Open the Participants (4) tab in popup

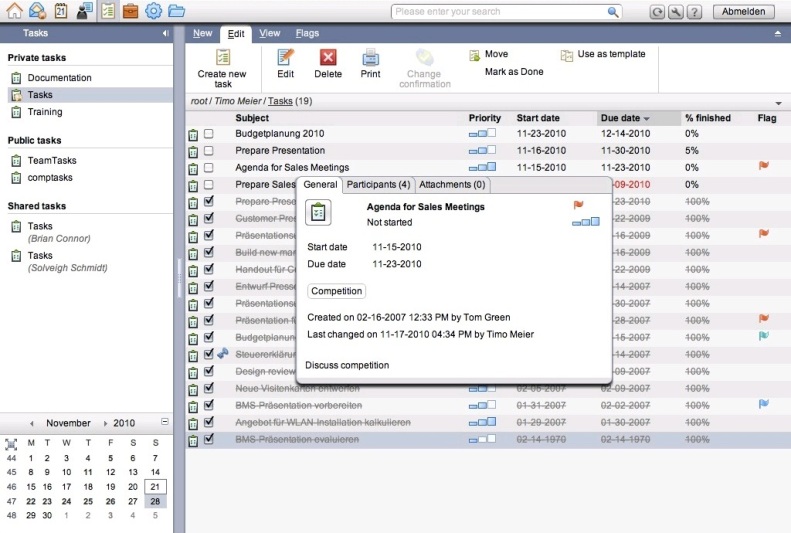coord(378,185)
